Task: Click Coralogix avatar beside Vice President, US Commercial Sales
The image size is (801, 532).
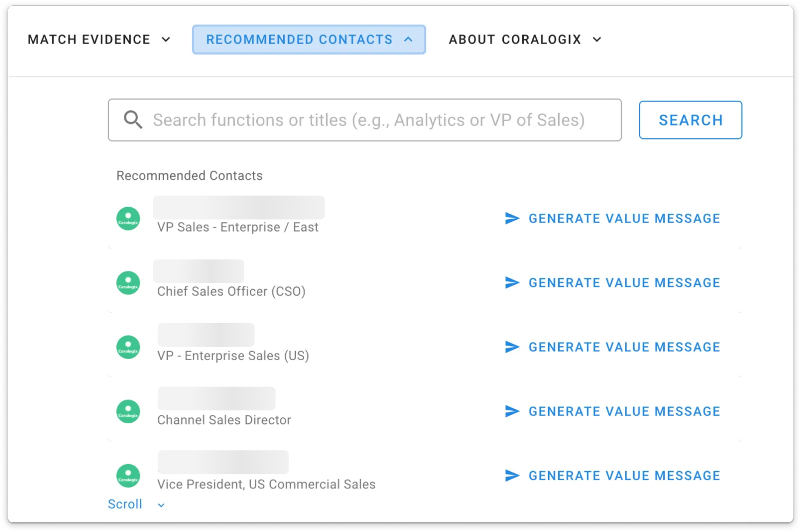Action: [128, 475]
